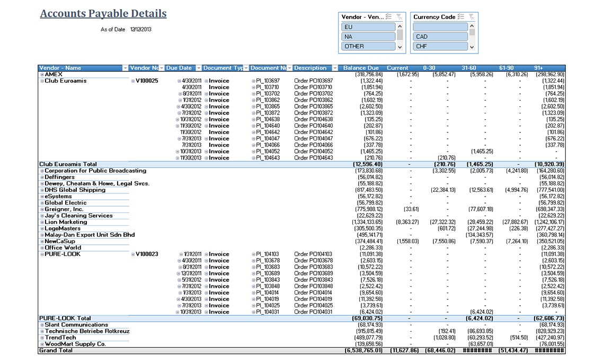Screen dimensions: 604x364
Task: Collapse the V100025 vendor number group
Action: click(133, 81)
